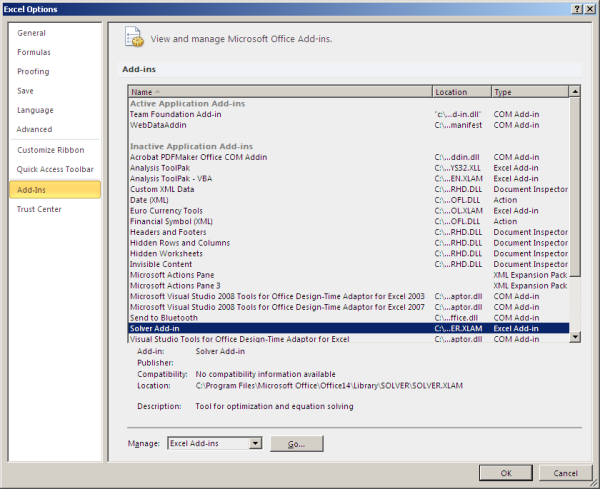Select the Design-Time Adaptor for Excel 2007 row

tap(349, 307)
